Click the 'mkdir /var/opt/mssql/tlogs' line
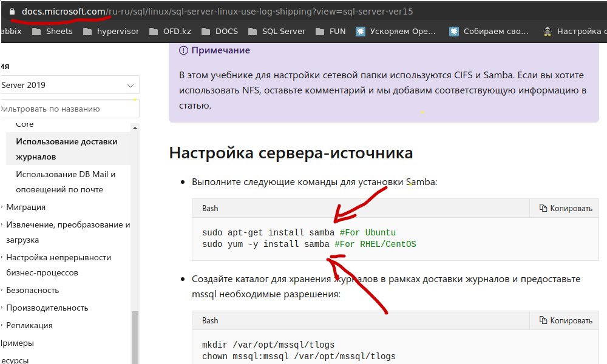 click(268, 345)
